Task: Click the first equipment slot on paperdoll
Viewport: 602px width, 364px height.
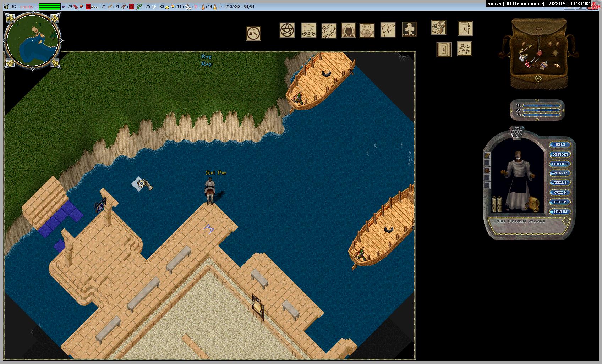Action: (487, 155)
